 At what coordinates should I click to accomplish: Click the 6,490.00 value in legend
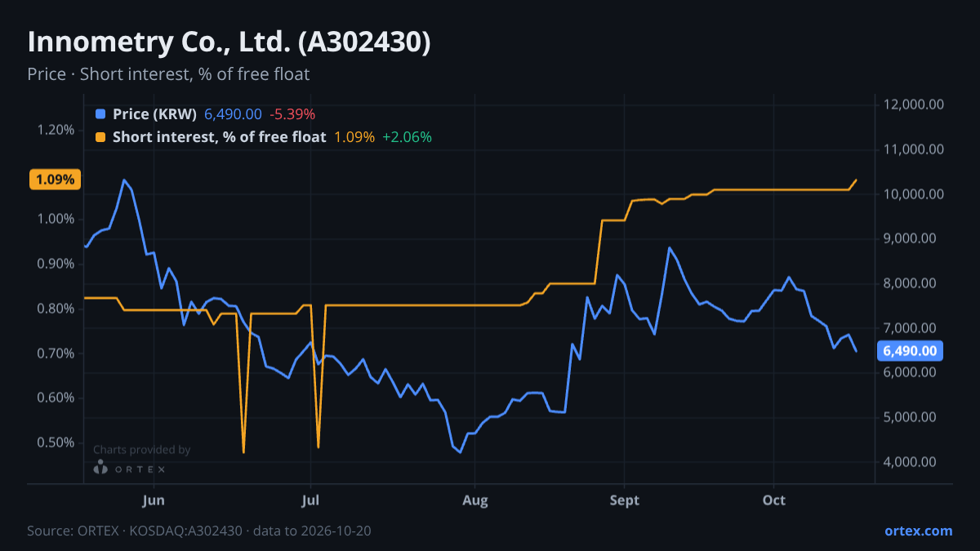[233, 114]
